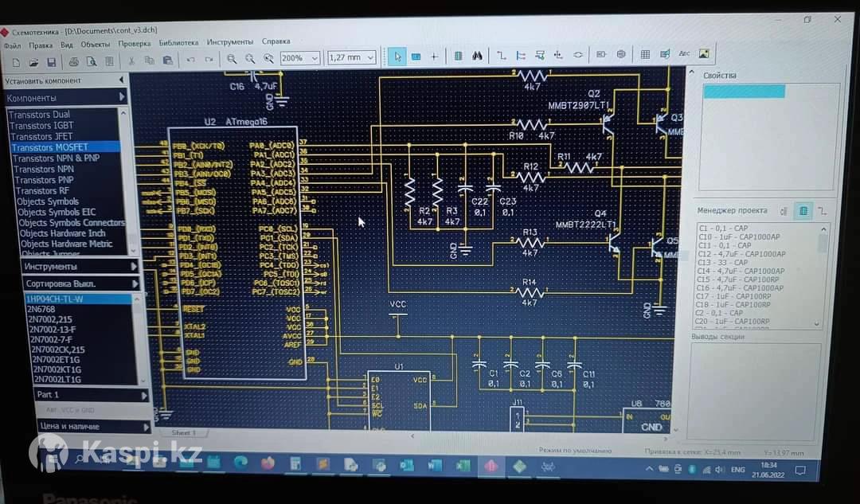860x504 pixels.
Task: Open the Объекты menu
Action: pos(96,45)
